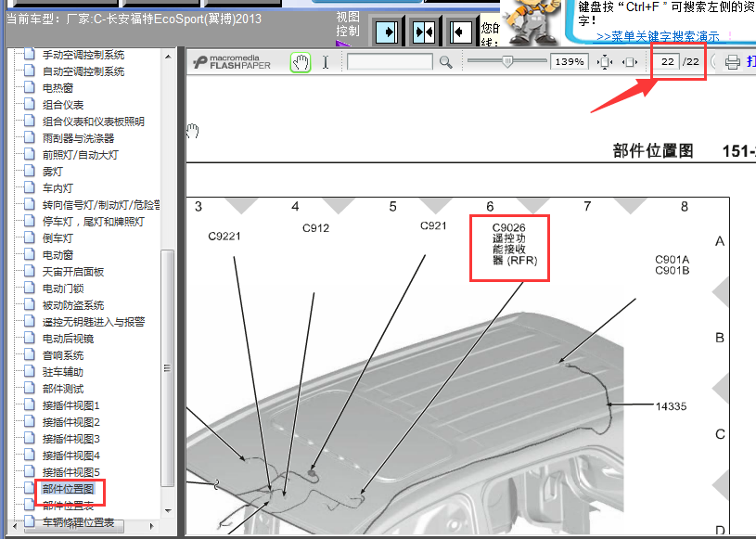The image size is (756, 539).
Task: Click the document icon beside 部件位置图
Action: [x=30, y=488]
